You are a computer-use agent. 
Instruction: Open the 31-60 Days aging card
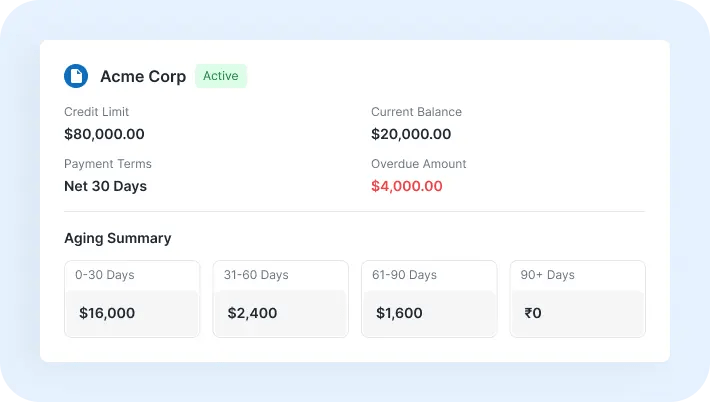(280, 299)
